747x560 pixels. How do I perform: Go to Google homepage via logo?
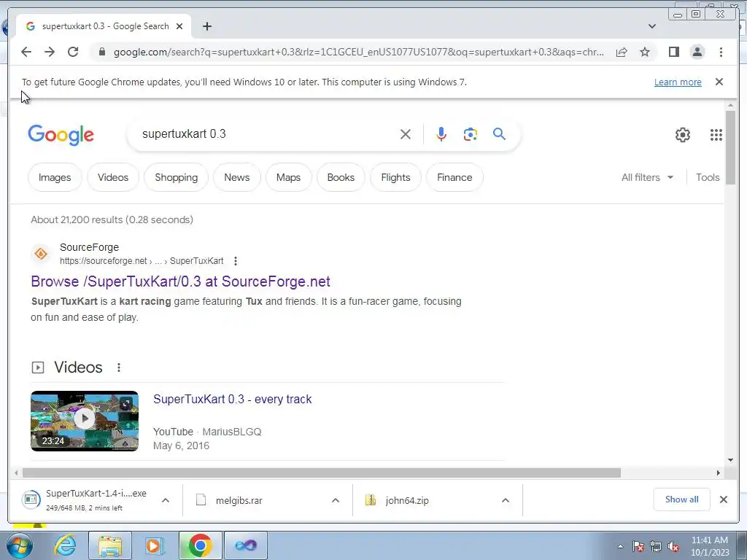[61, 135]
